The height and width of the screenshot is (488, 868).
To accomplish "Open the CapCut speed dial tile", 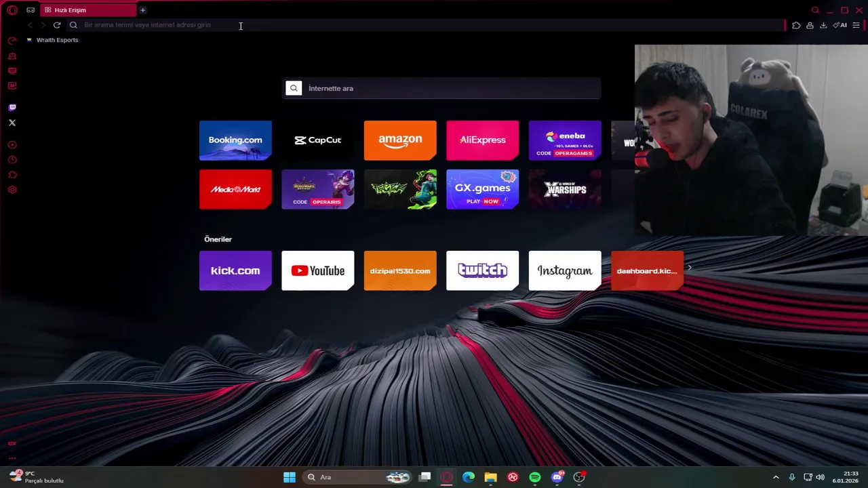I will coord(317,140).
